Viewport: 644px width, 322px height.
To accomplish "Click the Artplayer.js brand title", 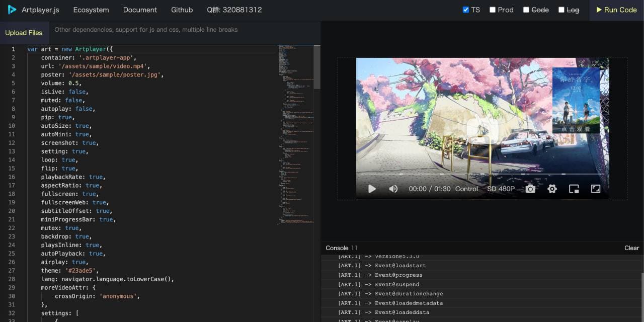I will click(40, 10).
